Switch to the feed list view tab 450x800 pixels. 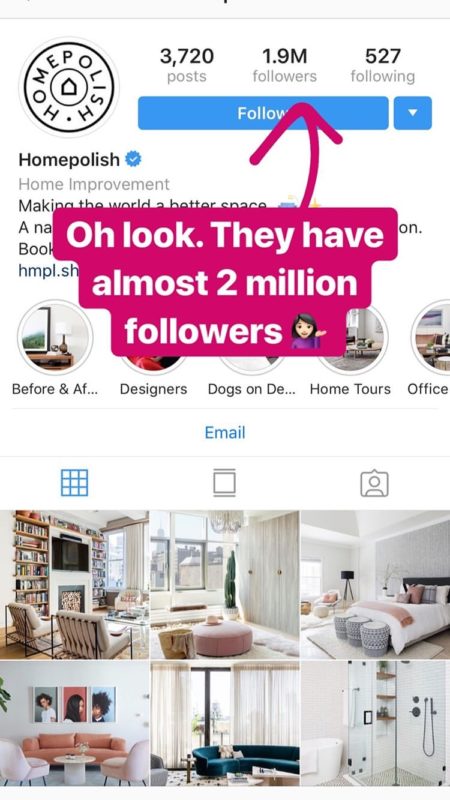coord(224,483)
